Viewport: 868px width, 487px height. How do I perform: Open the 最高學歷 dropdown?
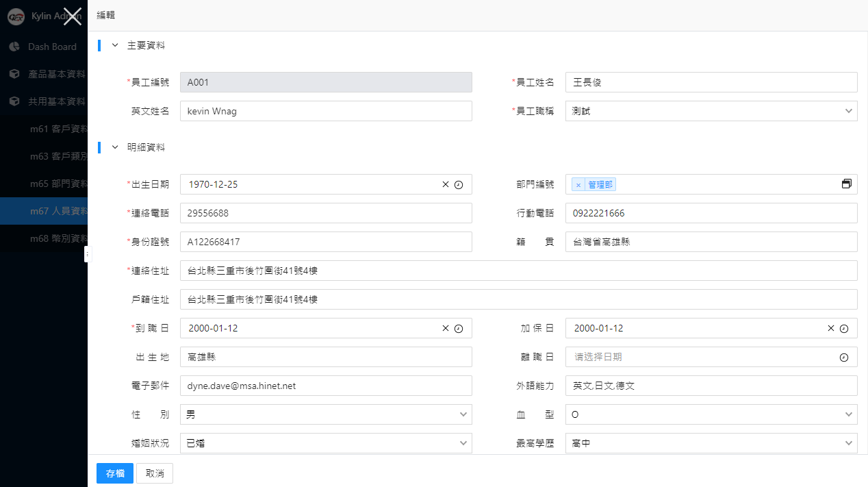711,443
